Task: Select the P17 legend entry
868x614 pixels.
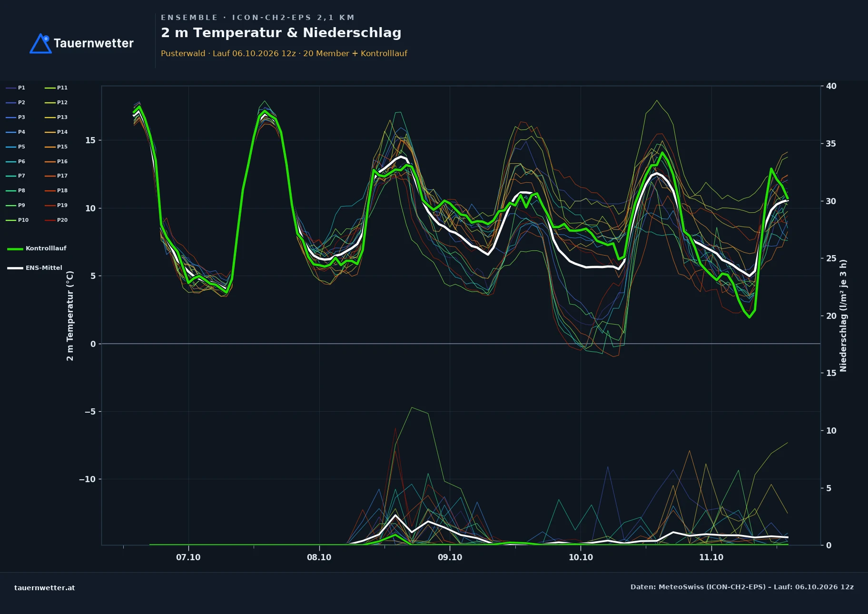Action: coord(56,176)
